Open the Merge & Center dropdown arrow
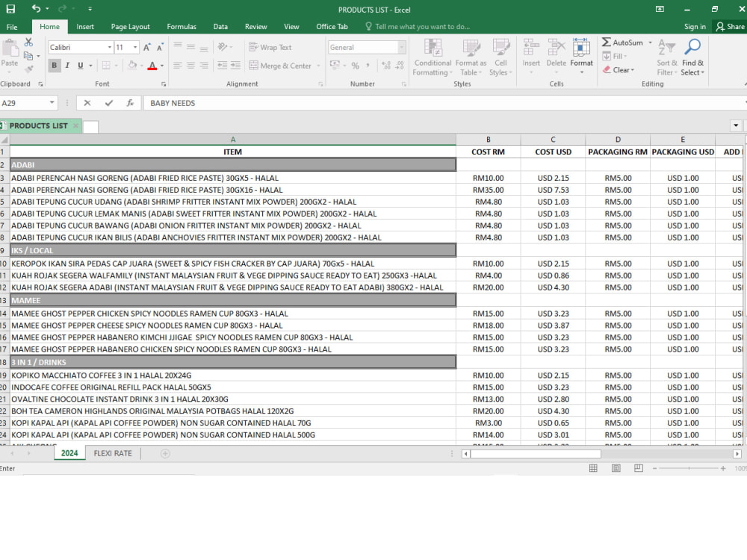The image size is (747, 560). pyautogui.click(x=318, y=66)
